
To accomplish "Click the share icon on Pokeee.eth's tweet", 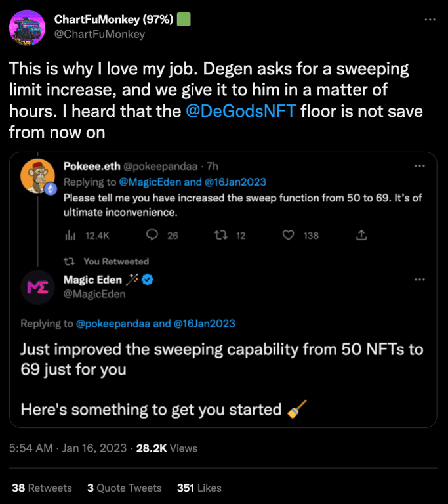I will [361, 235].
